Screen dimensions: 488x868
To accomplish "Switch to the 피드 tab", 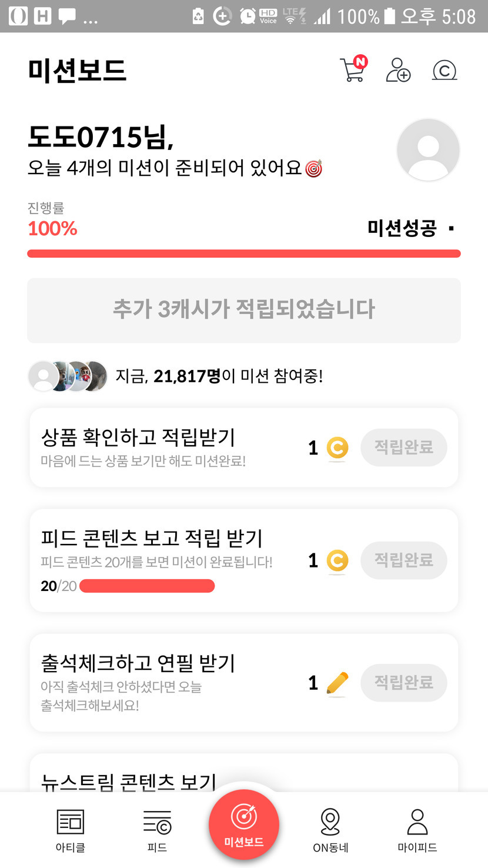I will [x=157, y=830].
